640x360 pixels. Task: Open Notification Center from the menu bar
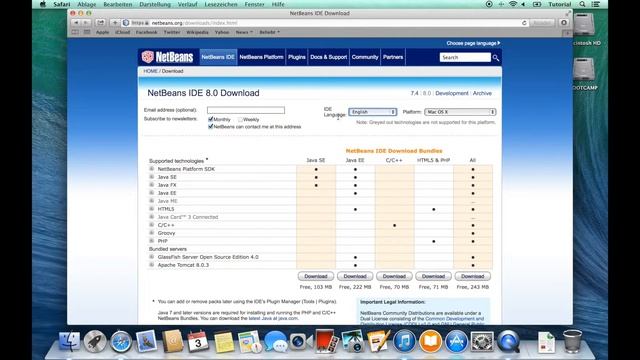coord(596,4)
